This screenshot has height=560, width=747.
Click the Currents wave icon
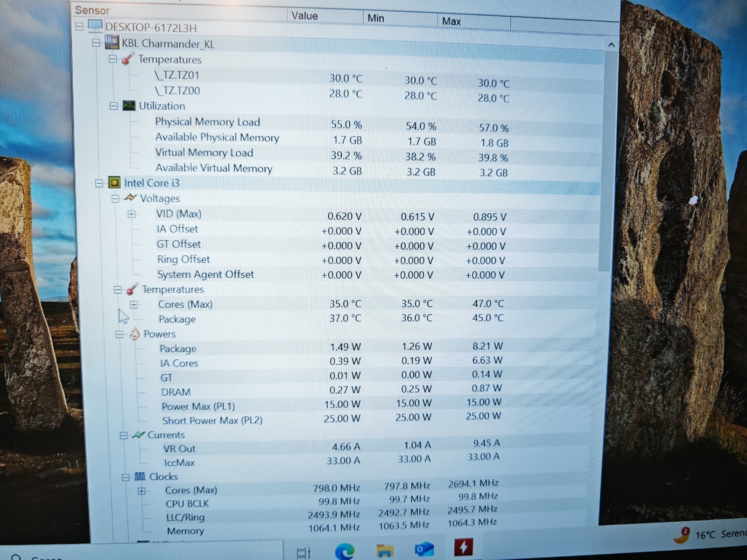(x=139, y=434)
